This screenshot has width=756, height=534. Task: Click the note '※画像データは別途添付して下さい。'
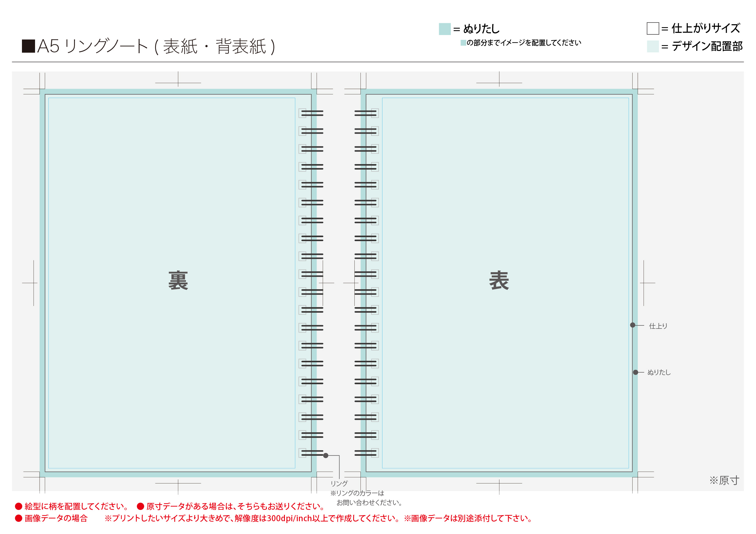[x=469, y=518]
